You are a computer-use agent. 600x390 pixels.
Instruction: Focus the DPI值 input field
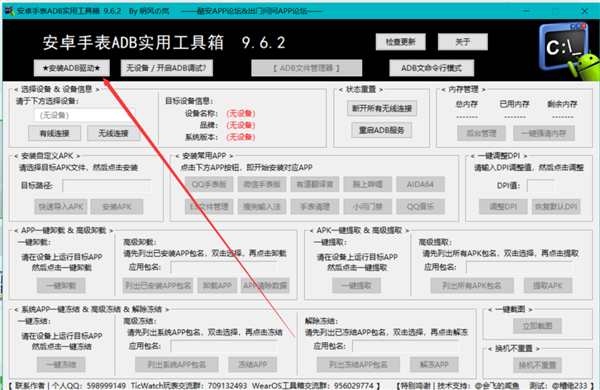[541, 186]
